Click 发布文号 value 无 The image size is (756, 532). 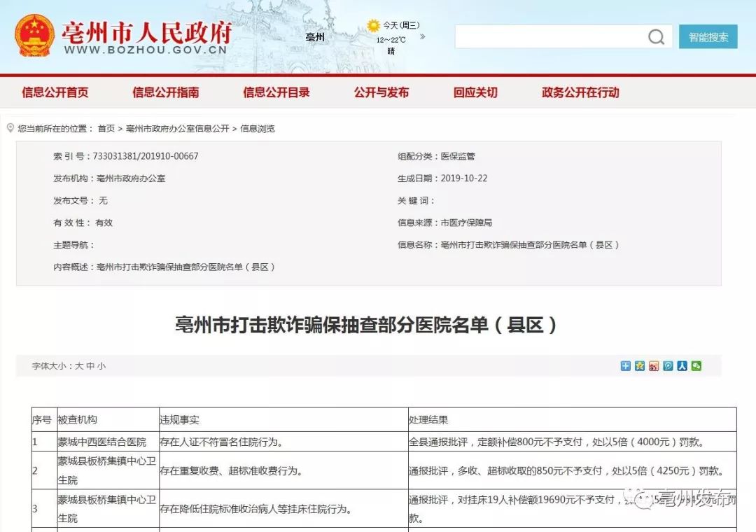click(x=103, y=200)
